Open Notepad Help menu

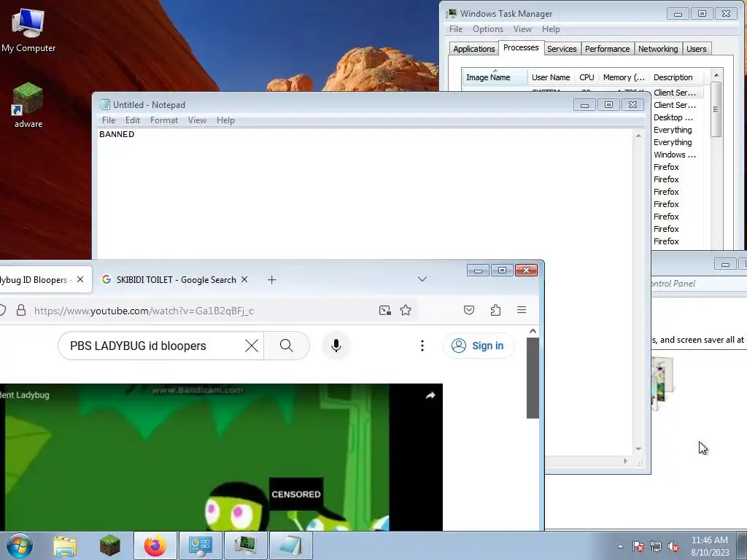[x=225, y=120]
